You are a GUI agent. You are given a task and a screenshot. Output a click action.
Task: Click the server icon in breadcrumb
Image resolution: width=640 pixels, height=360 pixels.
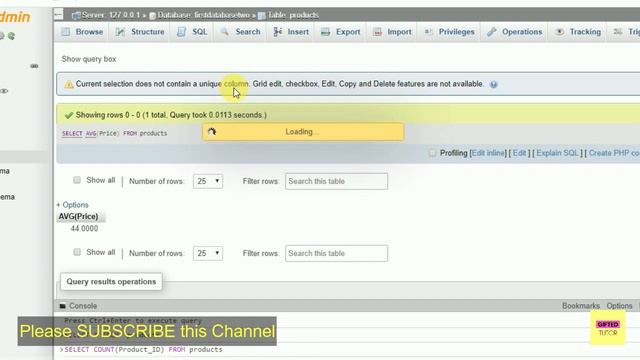[x=76, y=16]
